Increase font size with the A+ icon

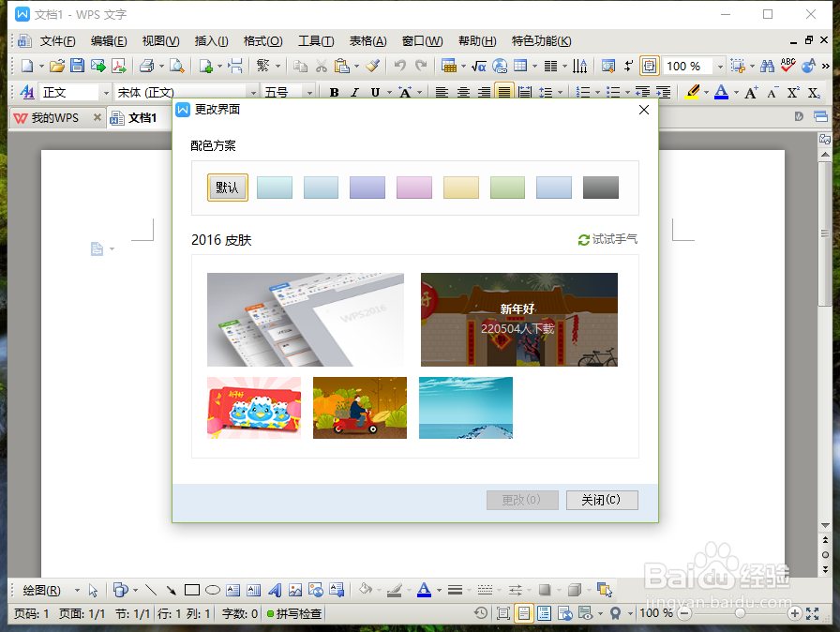coord(751,93)
